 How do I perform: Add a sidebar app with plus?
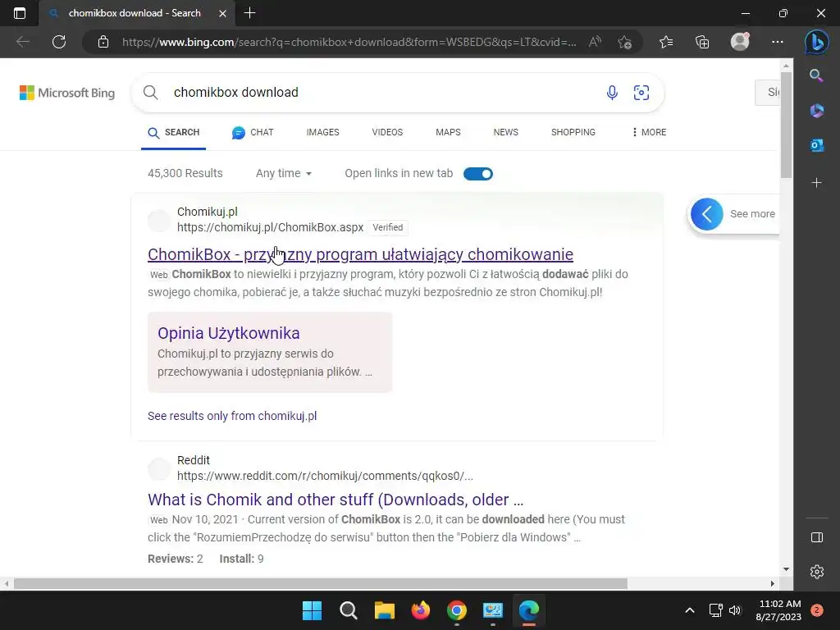(816, 183)
